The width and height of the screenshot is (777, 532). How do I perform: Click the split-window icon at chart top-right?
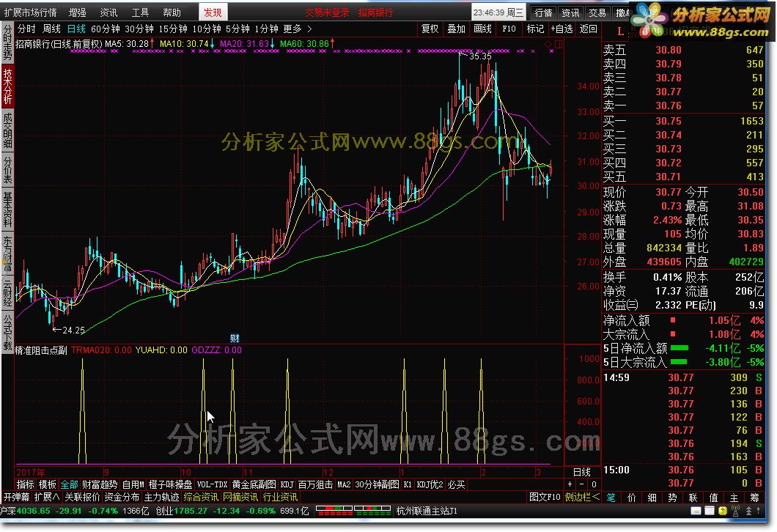[559, 45]
